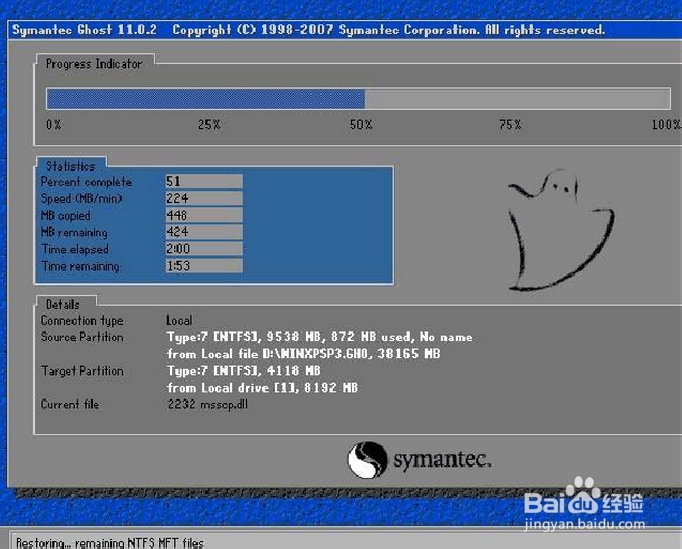
Task: Click the D:\WINXPSP3.GHO file path line
Action: point(304,354)
